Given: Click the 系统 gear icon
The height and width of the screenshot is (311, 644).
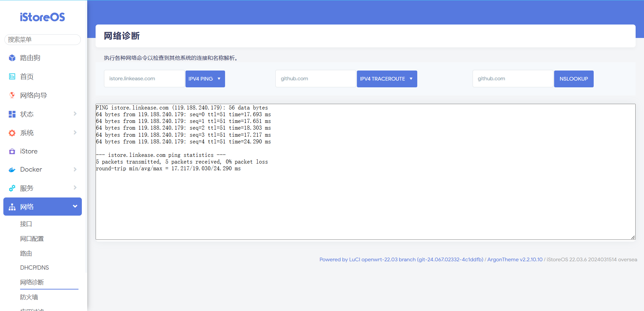Looking at the screenshot, I should pos(12,133).
